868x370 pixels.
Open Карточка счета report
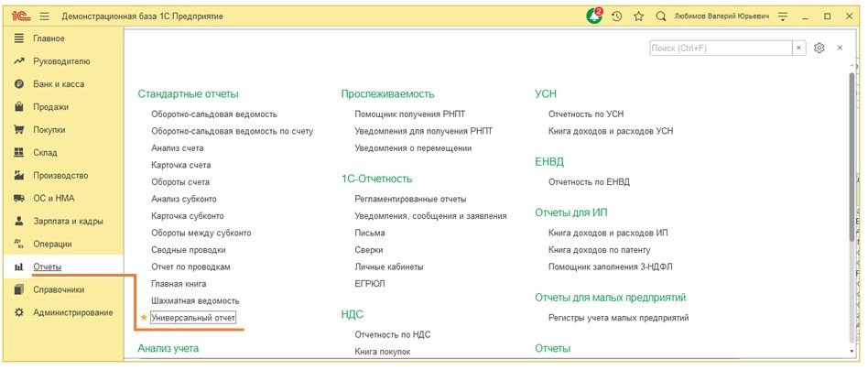(181, 165)
